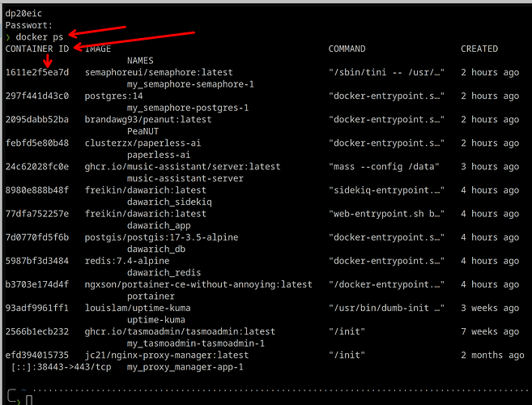Click image brandawg93/peanut:latest

coord(148,120)
